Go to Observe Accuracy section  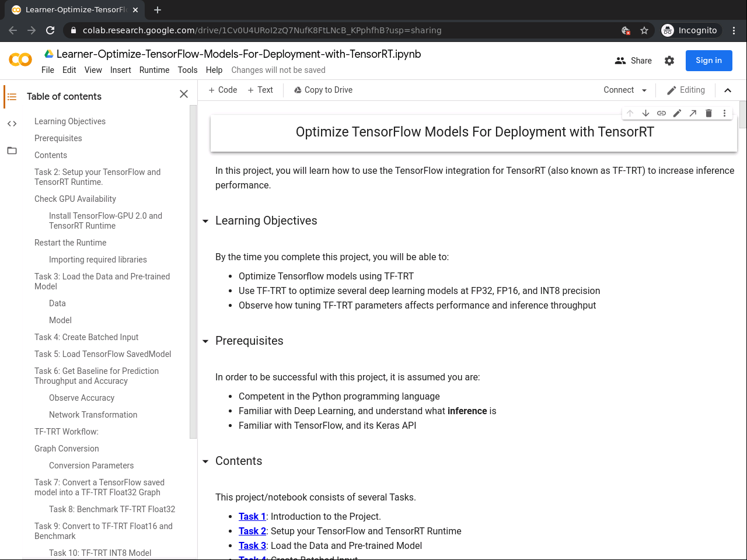pyautogui.click(x=82, y=398)
